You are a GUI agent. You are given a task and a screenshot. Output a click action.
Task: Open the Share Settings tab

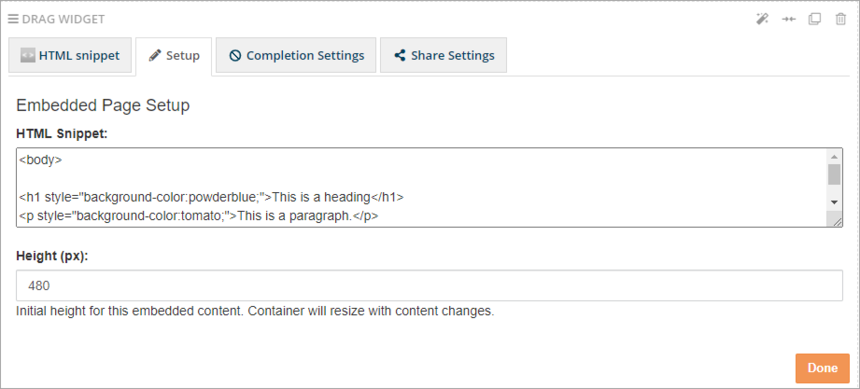(x=443, y=55)
